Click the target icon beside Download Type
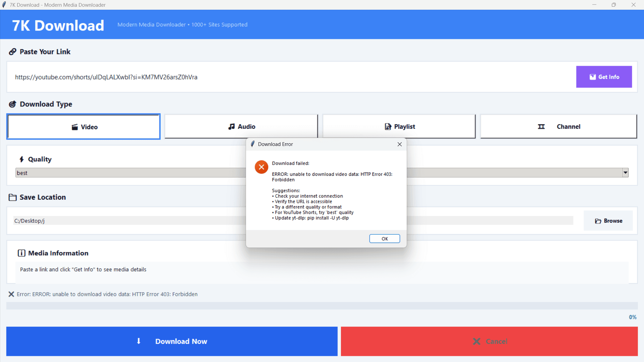 coord(12,104)
